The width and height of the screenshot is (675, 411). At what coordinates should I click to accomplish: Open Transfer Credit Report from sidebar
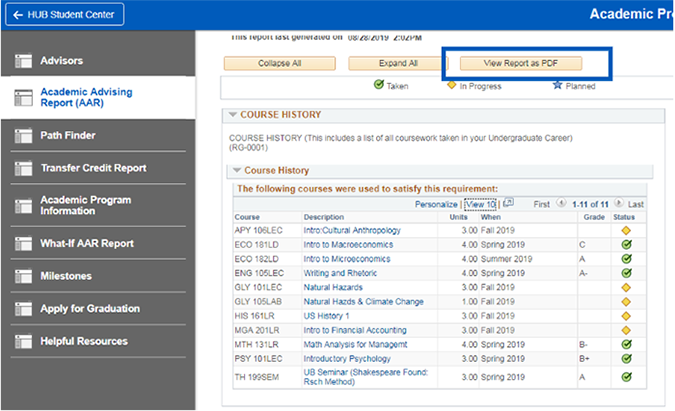click(93, 168)
